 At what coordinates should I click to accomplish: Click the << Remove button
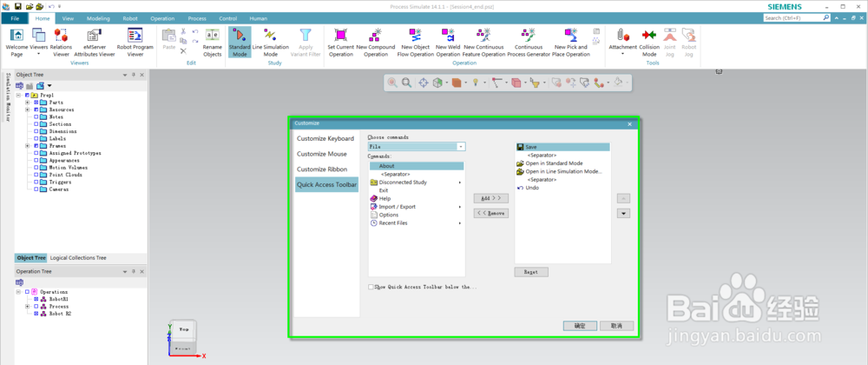point(491,213)
